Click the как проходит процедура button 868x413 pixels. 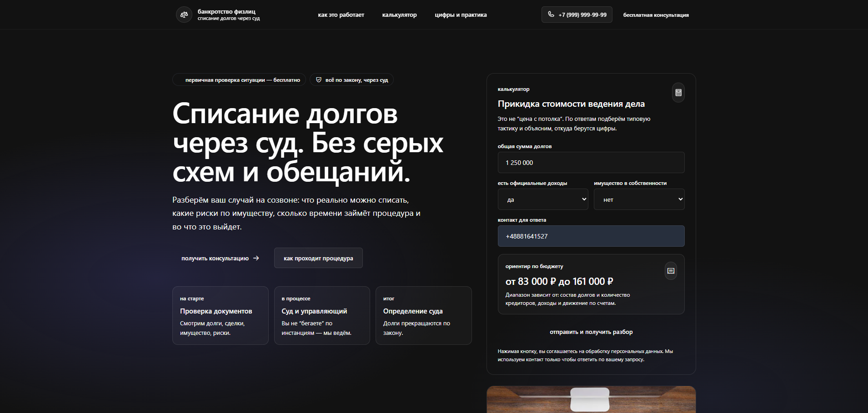coord(318,258)
